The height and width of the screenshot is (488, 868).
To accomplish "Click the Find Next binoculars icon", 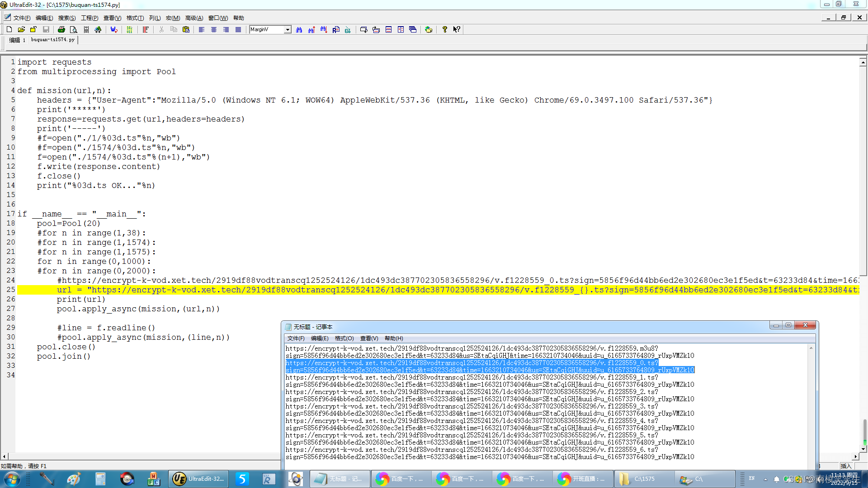I will coord(323,29).
